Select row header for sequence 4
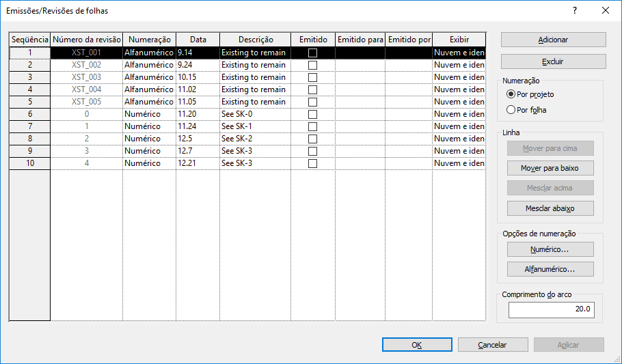 pos(30,89)
